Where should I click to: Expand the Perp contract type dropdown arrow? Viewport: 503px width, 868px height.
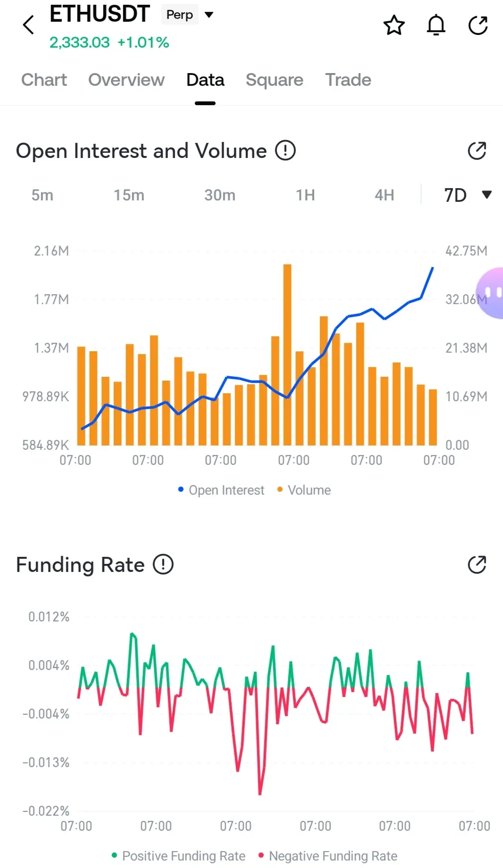pos(209,15)
